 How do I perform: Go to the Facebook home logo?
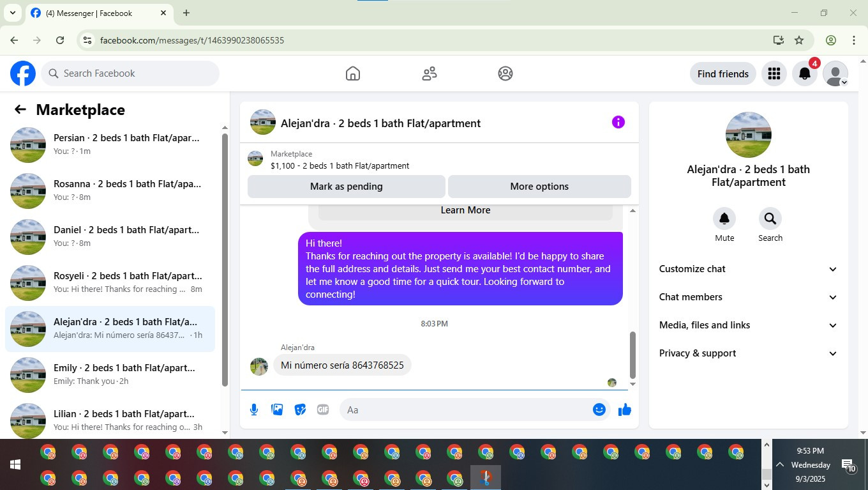23,73
